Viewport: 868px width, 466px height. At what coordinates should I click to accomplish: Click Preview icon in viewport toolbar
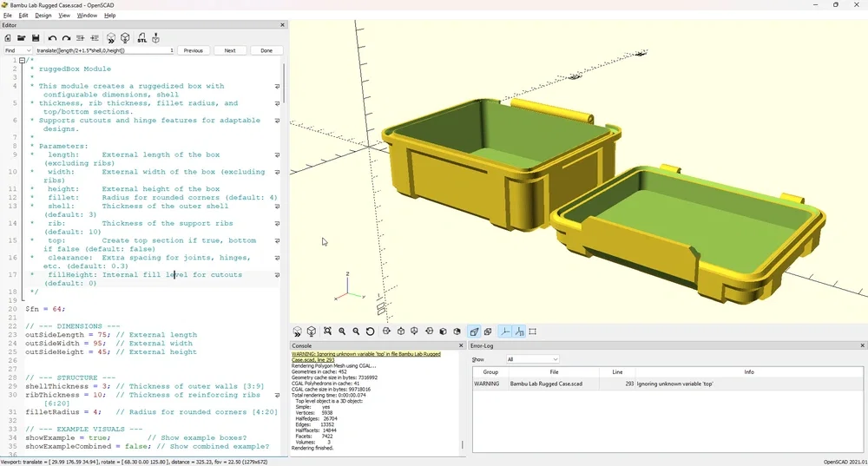coord(297,331)
